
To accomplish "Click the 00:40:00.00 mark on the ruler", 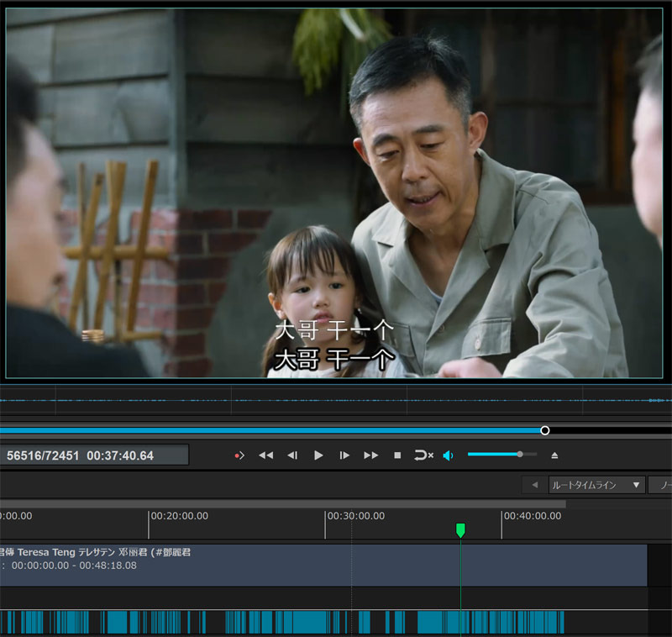I will click(x=533, y=516).
